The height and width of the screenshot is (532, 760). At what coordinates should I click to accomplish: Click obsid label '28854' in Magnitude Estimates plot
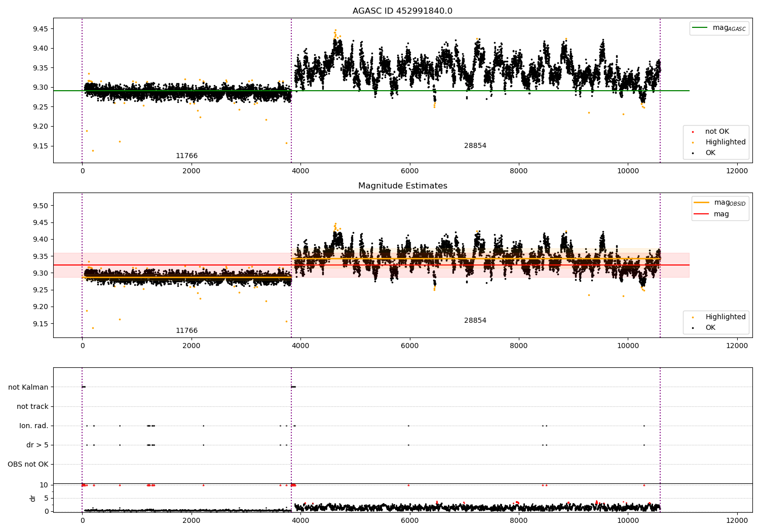pos(475,321)
